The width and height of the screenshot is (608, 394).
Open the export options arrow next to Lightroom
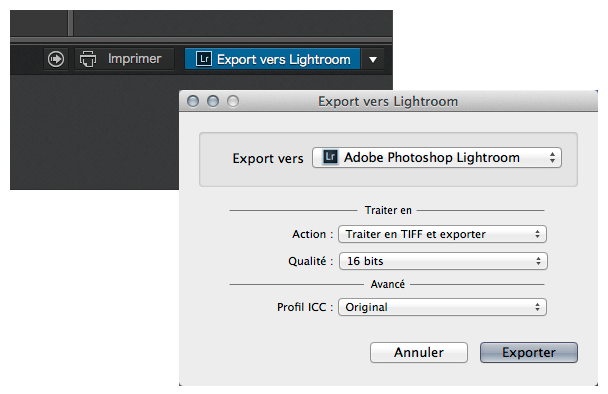coord(373,59)
